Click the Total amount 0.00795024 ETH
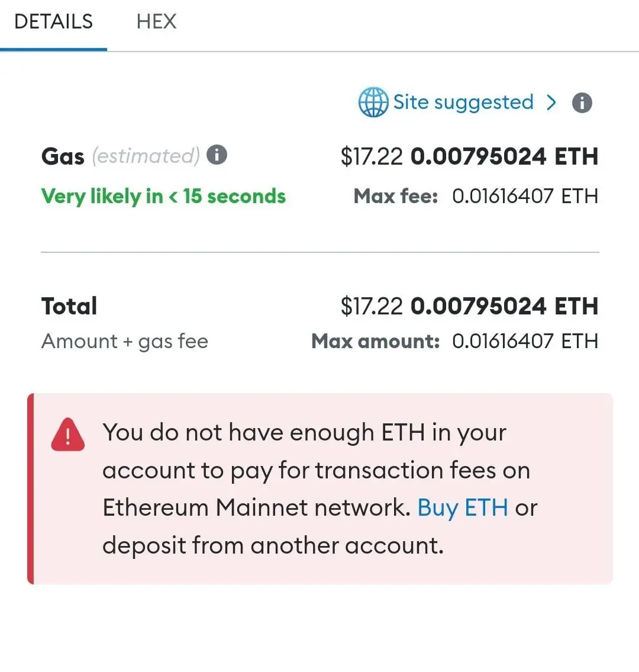Image resolution: width=639 pixels, height=672 pixels. point(504,306)
